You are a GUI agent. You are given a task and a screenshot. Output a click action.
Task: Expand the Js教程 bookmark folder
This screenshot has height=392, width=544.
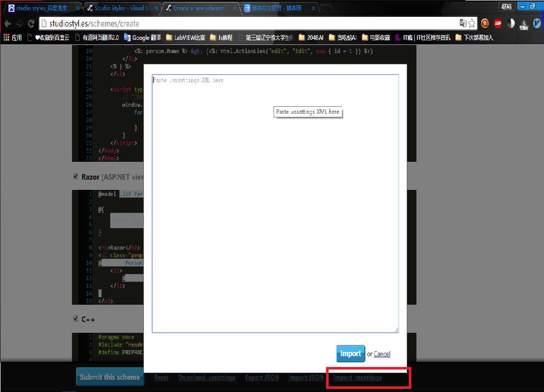point(221,37)
